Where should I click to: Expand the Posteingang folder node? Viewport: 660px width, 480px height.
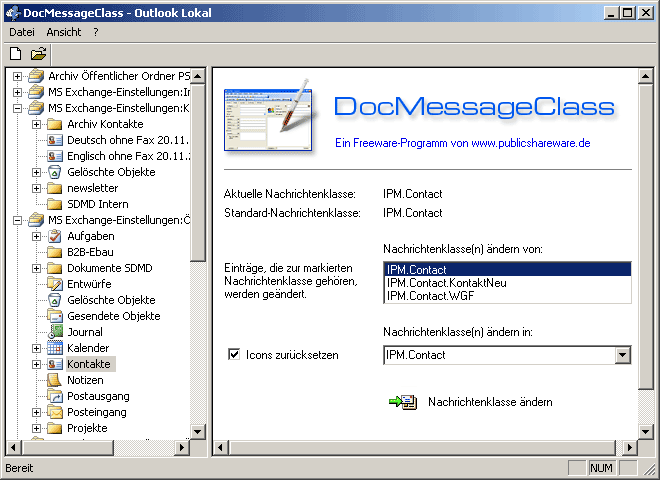click(x=37, y=412)
